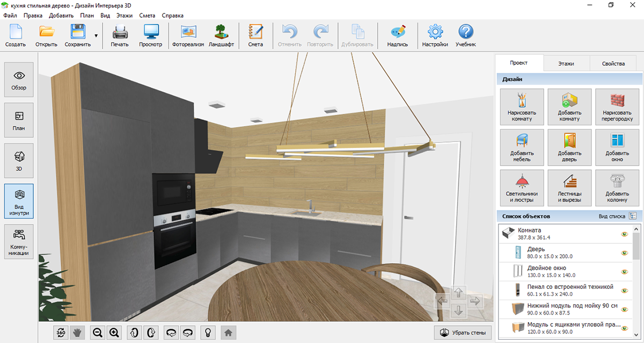The height and width of the screenshot is (343, 644).
Task: Click the object list scrollbar down arrow
Action: point(636,334)
